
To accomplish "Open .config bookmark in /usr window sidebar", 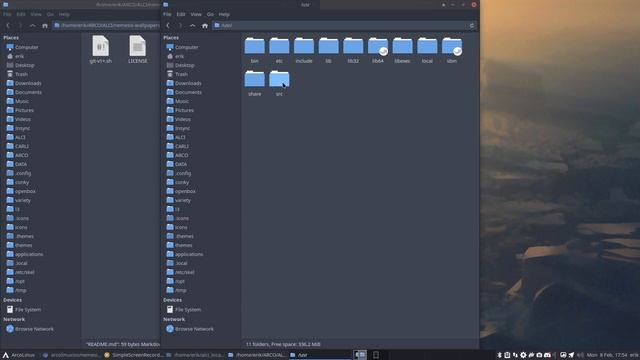I will [x=179, y=173].
